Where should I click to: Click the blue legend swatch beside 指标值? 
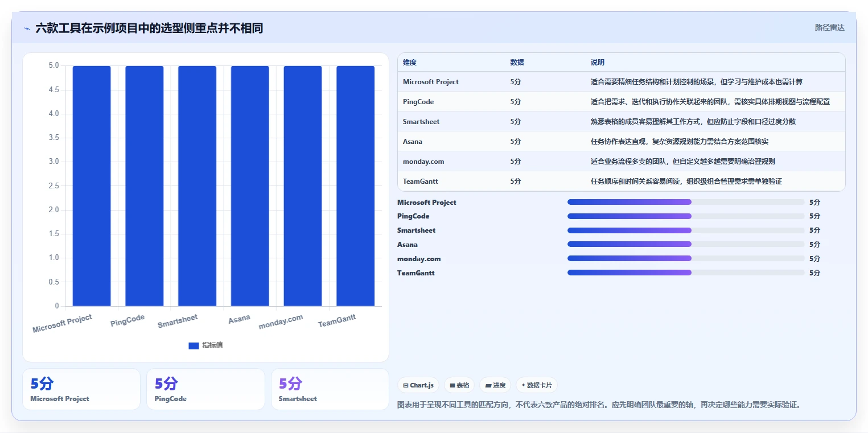pyautogui.click(x=194, y=345)
